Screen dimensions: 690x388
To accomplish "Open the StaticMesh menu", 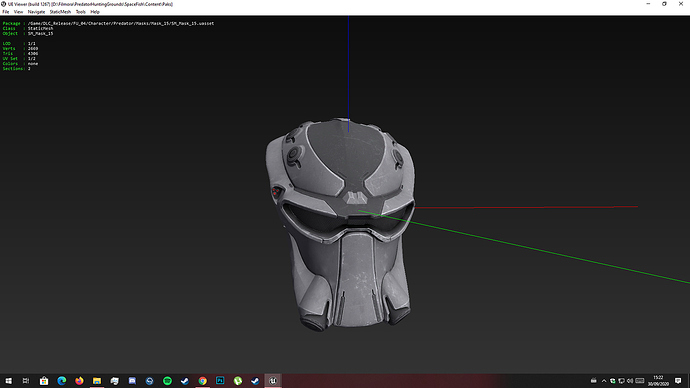I will coord(60,12).
